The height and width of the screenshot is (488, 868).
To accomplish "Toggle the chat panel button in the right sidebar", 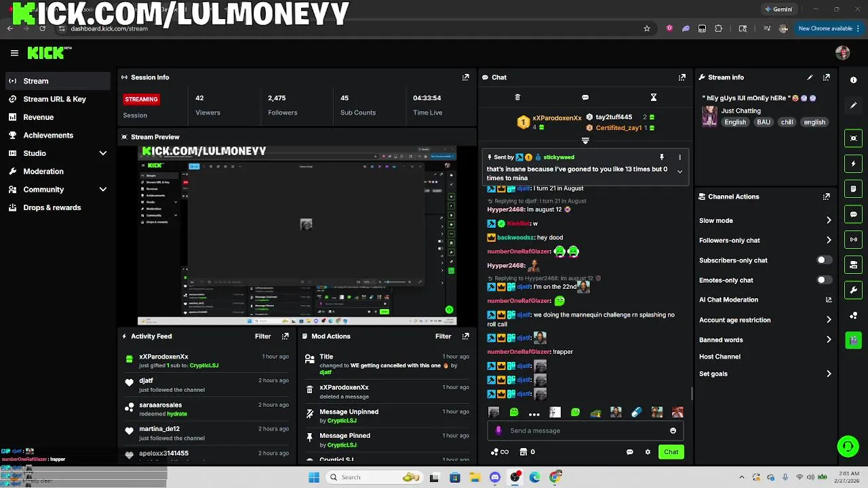I will [x=853, y=214].
